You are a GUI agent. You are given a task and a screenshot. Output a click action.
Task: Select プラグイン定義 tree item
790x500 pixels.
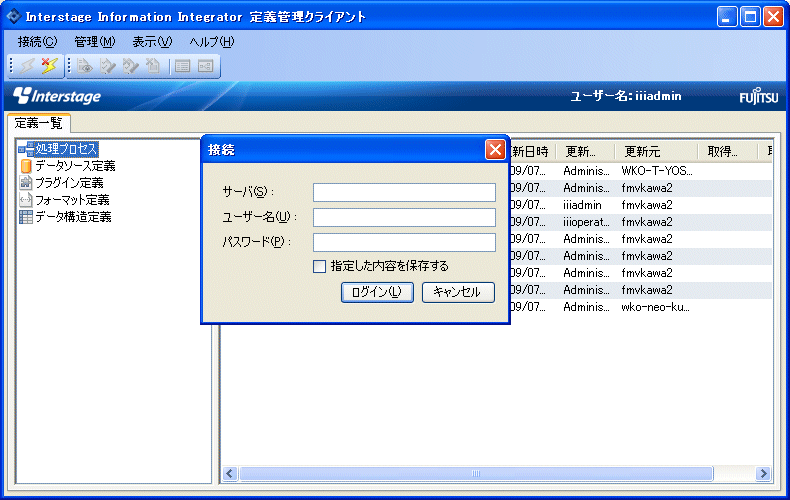click(69, 183)
